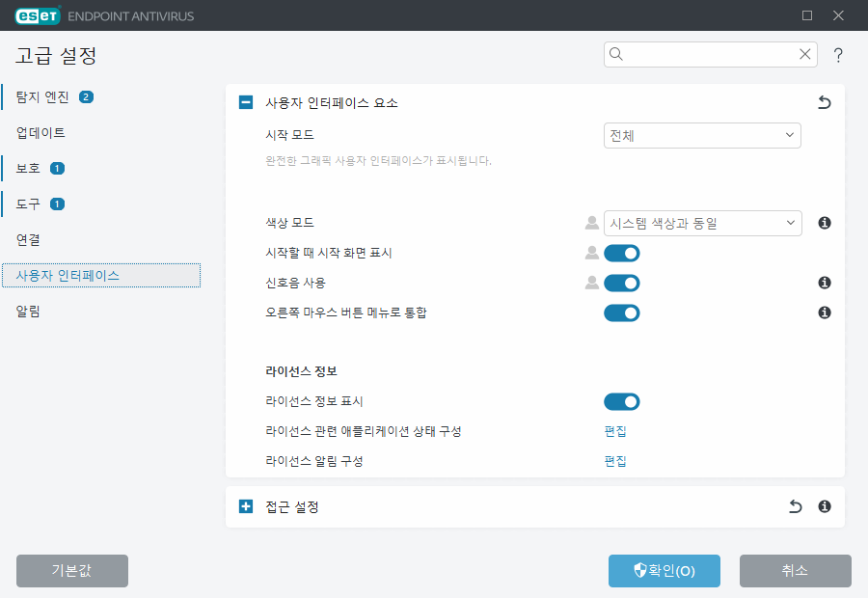Click the info icon next to 색상 모드
Image resolution: width=868 pixels, height=598 pixels.
[x=824, y=223]
